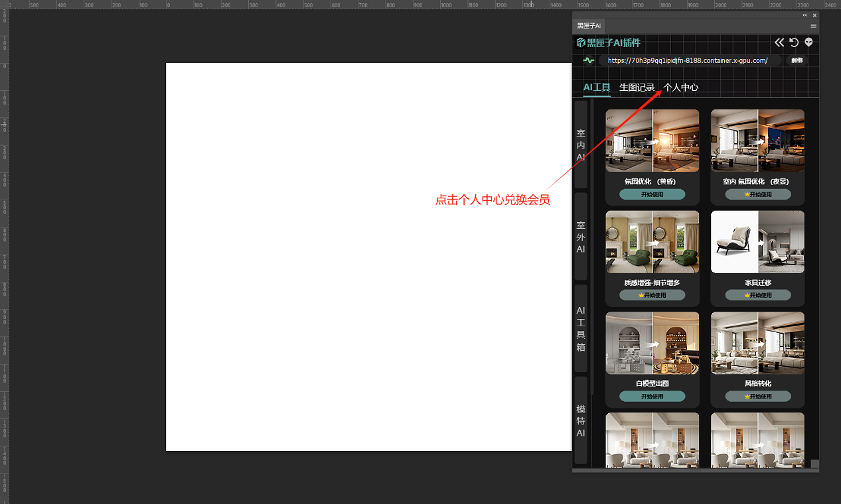Viewport: 841px width, 504px height.
Task: Start using 氛围优化 (黄昏) tool
Action: coord(652,194)
